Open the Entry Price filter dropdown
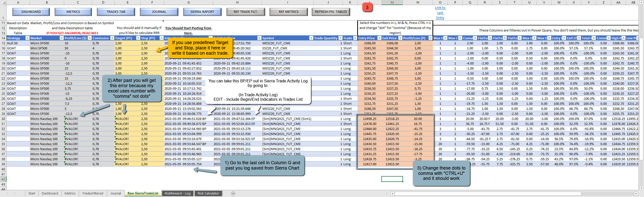This screenshot has width=644, height=197. (379, 38)
